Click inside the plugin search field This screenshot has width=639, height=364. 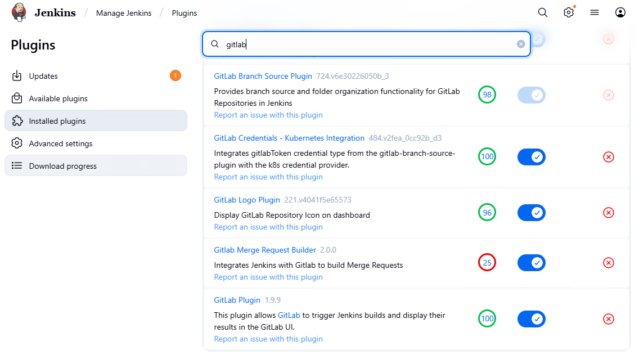coord(366,44)
